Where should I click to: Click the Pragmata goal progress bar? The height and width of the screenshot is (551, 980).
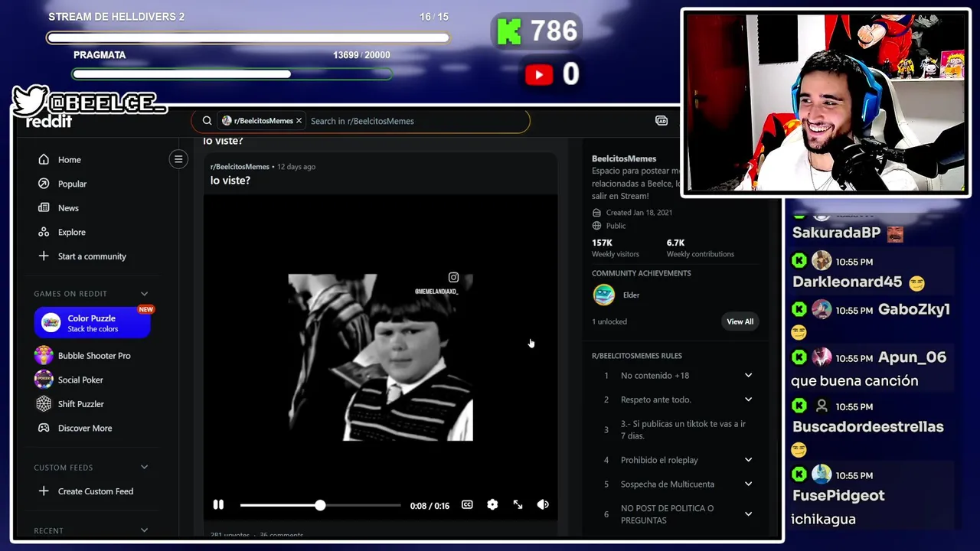(232, 74)
